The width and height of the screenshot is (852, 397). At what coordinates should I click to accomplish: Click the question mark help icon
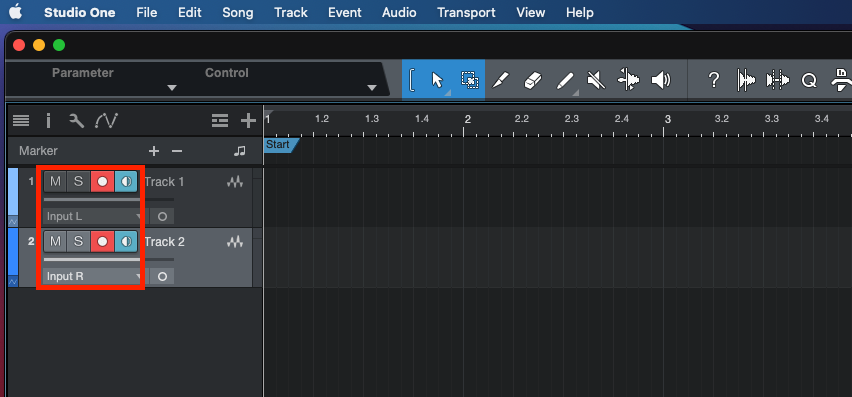coord(713,81)
